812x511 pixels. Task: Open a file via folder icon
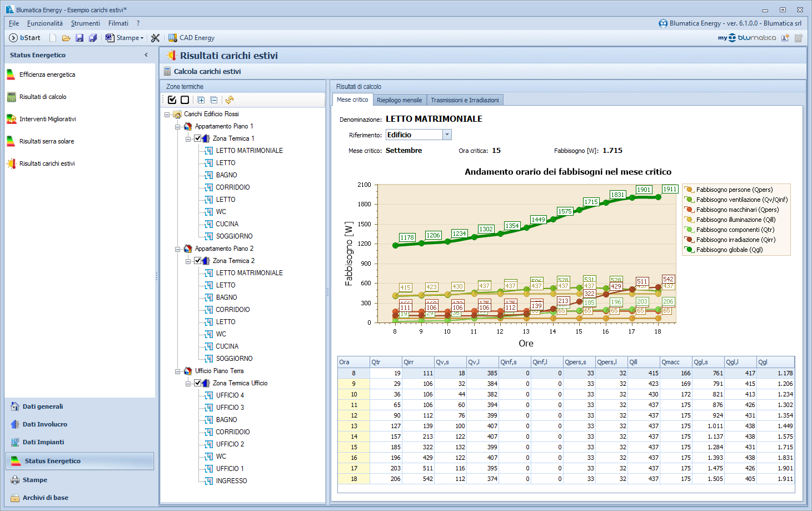point(66,38)
